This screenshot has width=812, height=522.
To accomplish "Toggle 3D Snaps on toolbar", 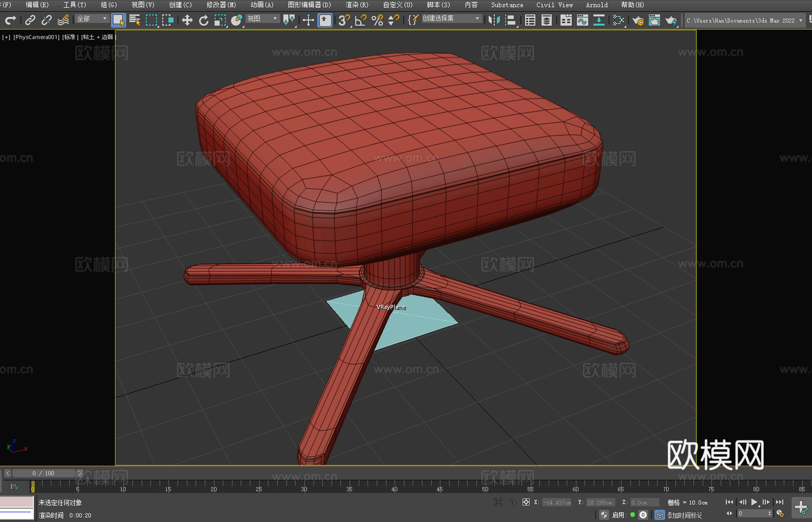I will click(344, 20).
